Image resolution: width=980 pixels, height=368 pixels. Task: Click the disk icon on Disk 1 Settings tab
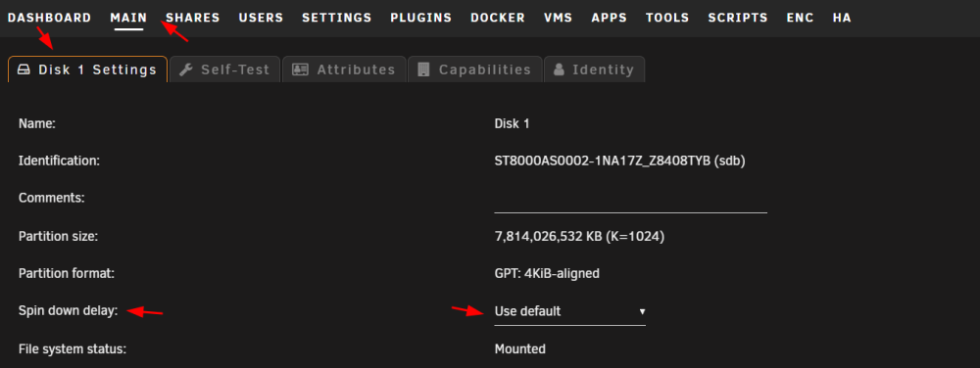point(24,69)
